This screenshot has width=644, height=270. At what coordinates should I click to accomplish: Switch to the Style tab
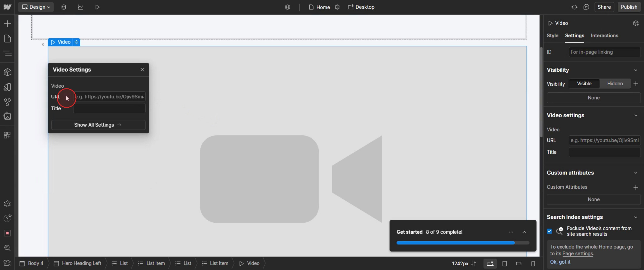552,36
